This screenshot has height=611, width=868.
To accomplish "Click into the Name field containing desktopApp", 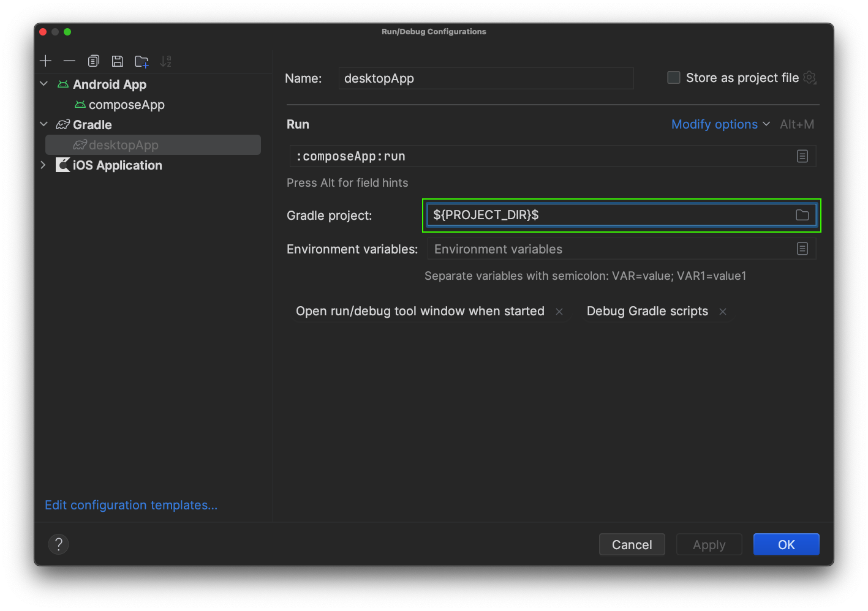I will [x=486, y=78].
